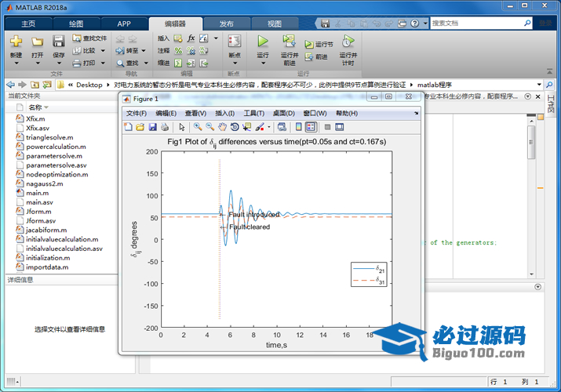The height and width of the screenshot is (392, 561).
Task: Click the 名称 column header sort arrow
Action: coord(46,107)
